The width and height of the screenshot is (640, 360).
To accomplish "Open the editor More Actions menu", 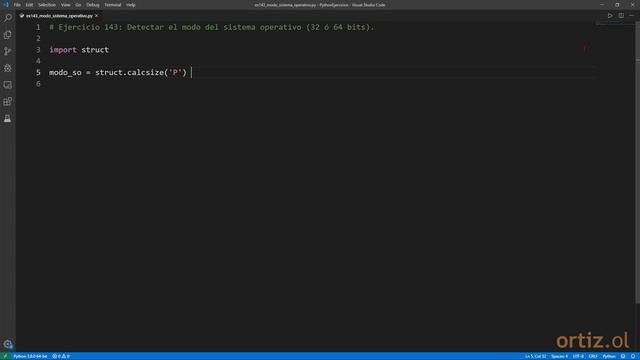I will click(631, 16).
